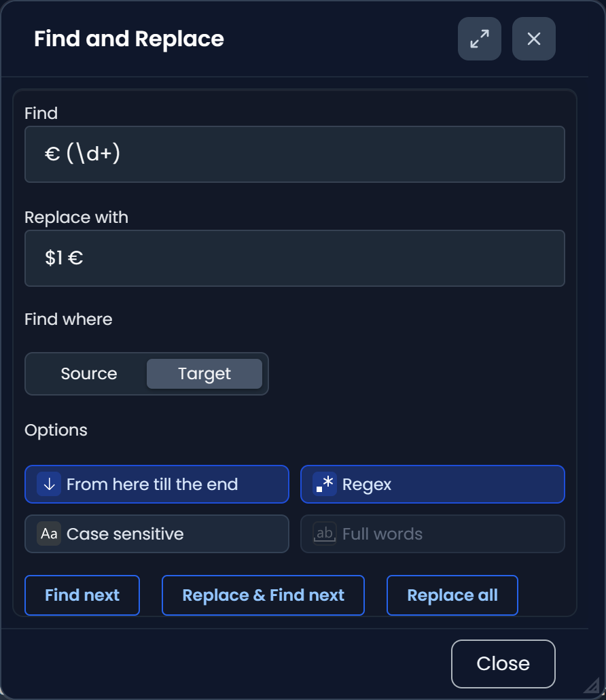Click the Find and Replace dialog title
Screen dimensions: 606x700
(x=128, y=39)
